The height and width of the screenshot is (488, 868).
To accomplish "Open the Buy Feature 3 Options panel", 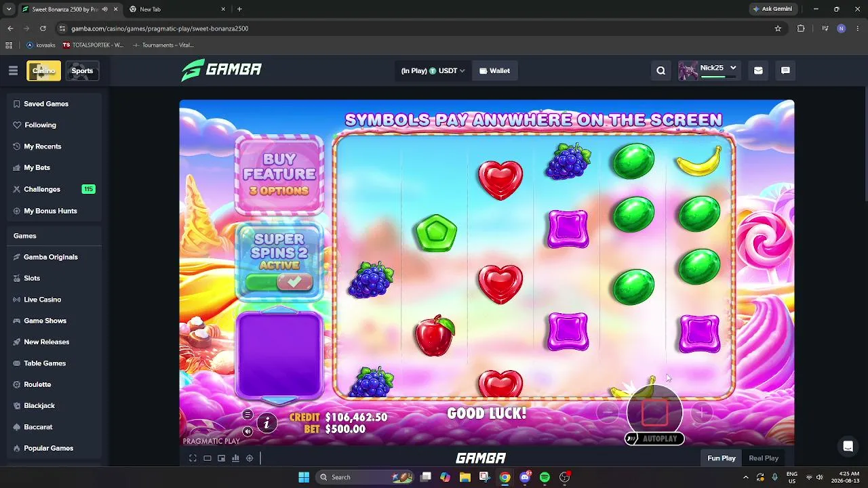I will pyautogui.click(x=279, y=175).
